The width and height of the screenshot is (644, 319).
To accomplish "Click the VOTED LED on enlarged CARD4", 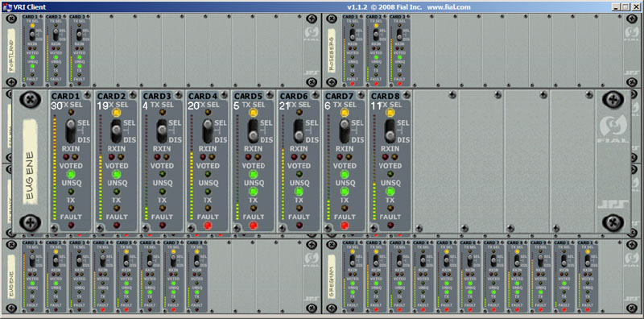I will click(208, 174).
